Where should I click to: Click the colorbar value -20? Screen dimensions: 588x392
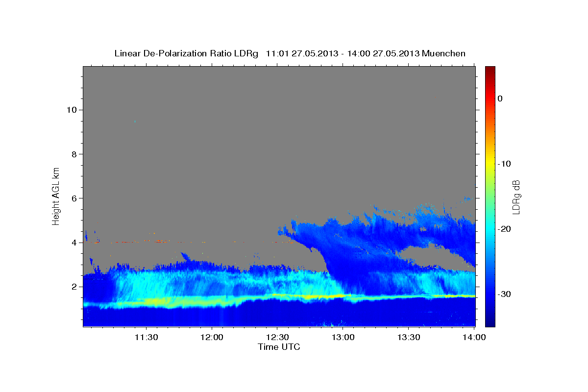tap(504, 229)
